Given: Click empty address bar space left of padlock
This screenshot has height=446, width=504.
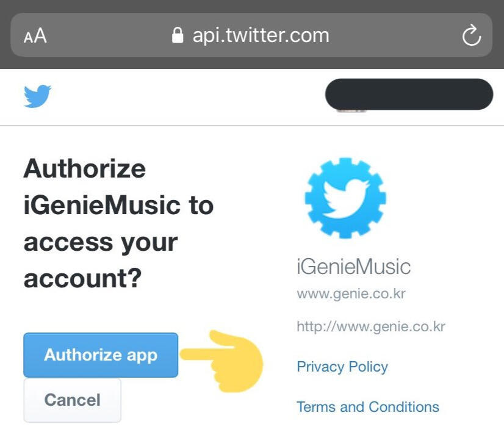Looking at the screenshot, I should (x=110, y=36).
